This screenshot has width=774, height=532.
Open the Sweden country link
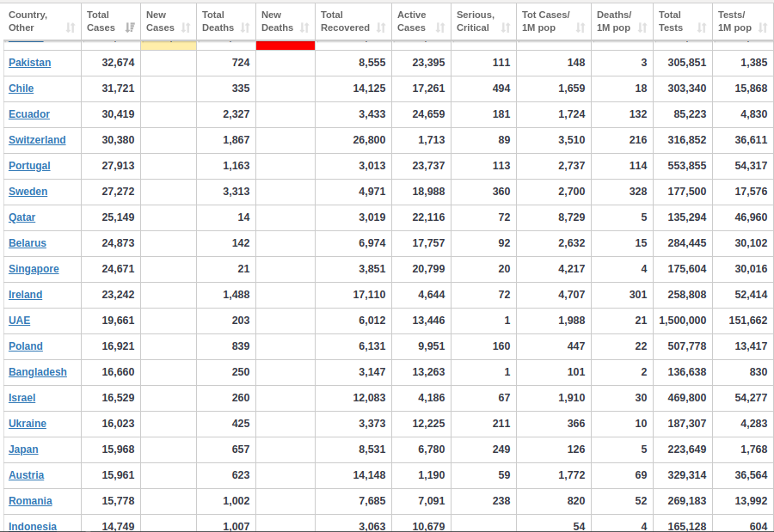[x=28, y=192]
